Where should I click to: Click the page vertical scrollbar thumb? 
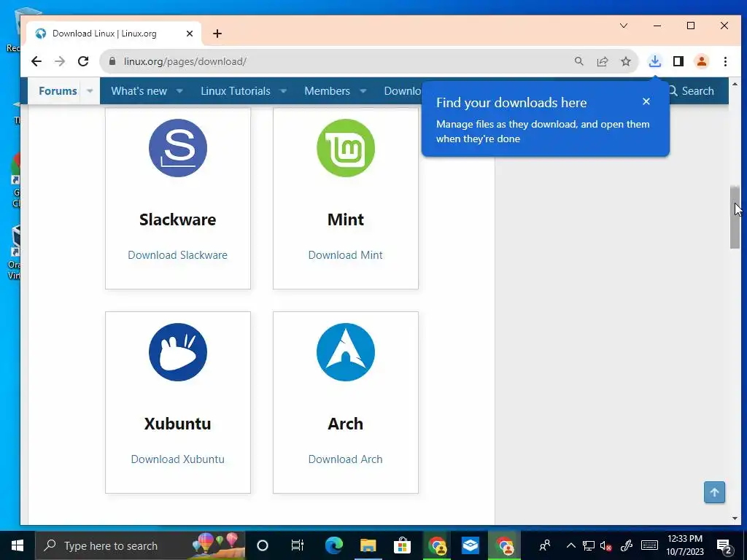coord(735,217)
